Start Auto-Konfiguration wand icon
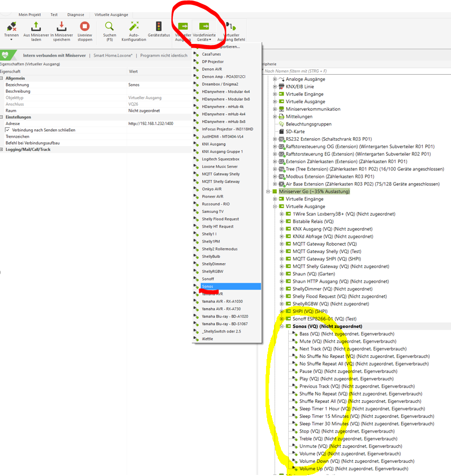 [x=134, y=26]
